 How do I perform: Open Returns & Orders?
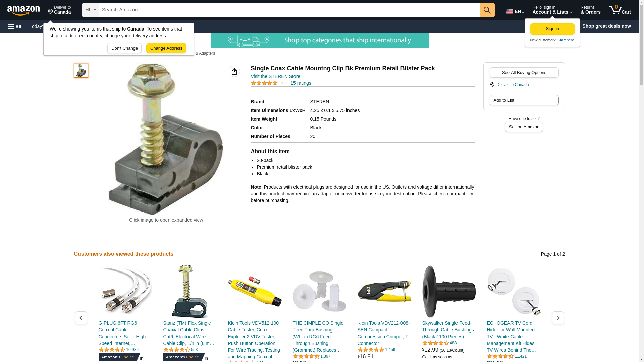point(590,10)
